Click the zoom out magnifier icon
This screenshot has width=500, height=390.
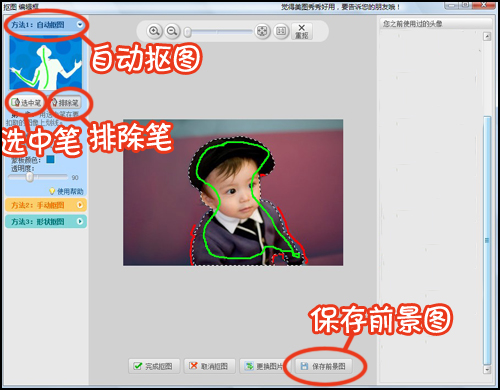pos(172,31)
